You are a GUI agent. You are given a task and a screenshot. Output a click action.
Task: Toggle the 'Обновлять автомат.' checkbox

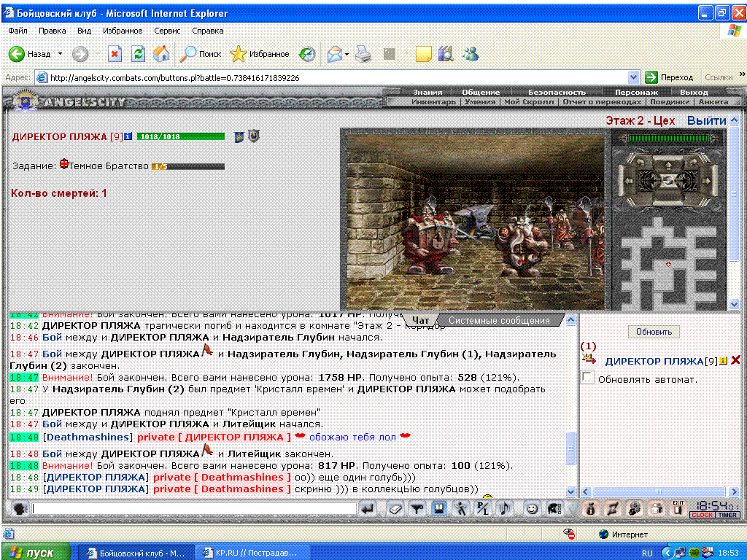point(587,378)
